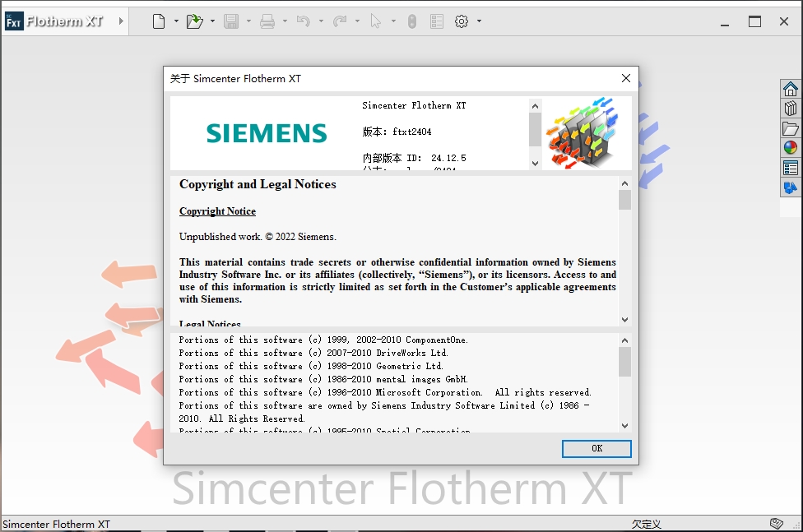Image resolution: width=803 pixels, height=532 pixels.
Task: Click the folder panel icon on right sidebar
Action: [x=790, y=128]
